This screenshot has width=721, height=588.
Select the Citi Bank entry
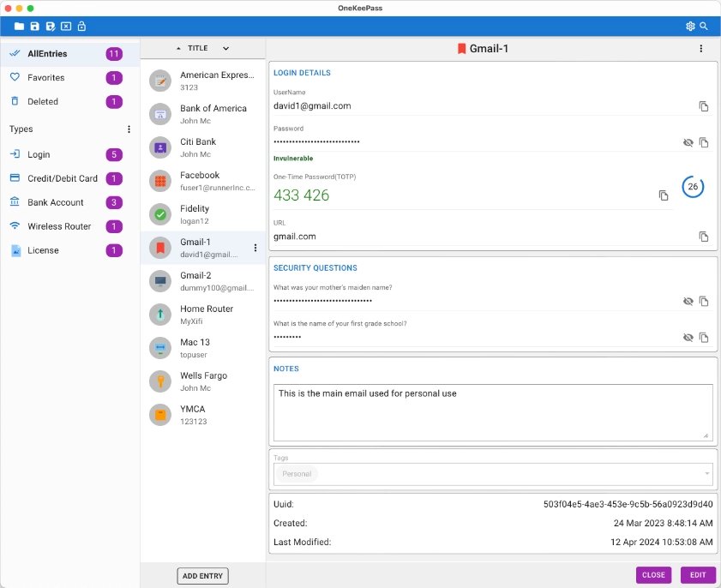click(x=203, y=147)
